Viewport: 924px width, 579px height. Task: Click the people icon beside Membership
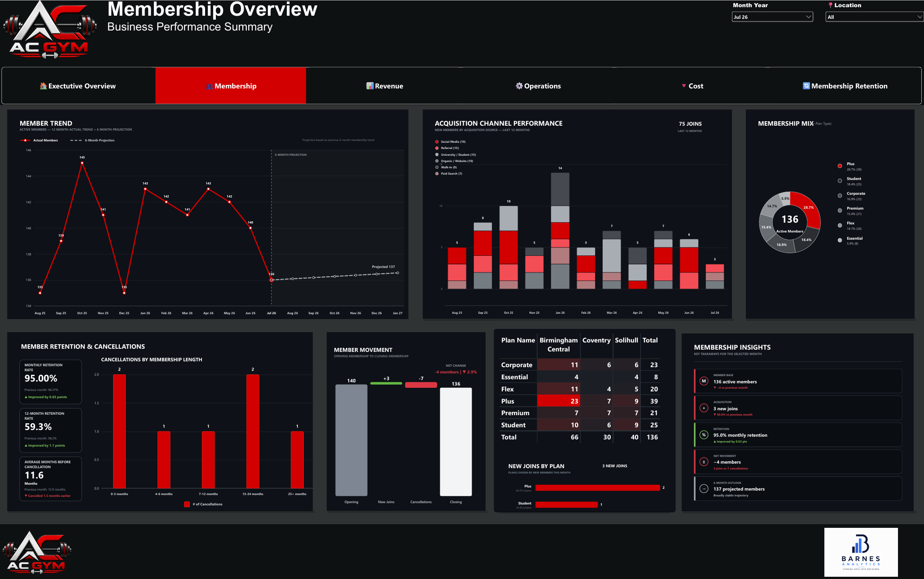[x=210, y=86]
